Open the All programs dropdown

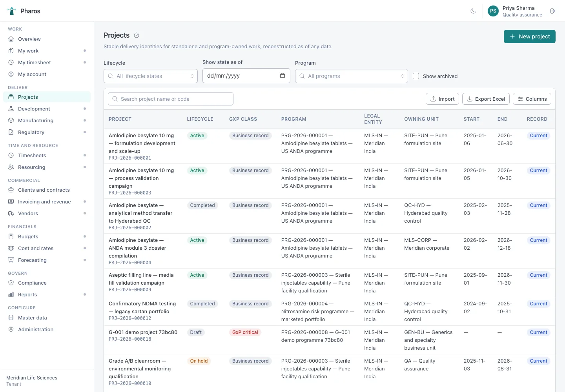(x=352, y=76)
